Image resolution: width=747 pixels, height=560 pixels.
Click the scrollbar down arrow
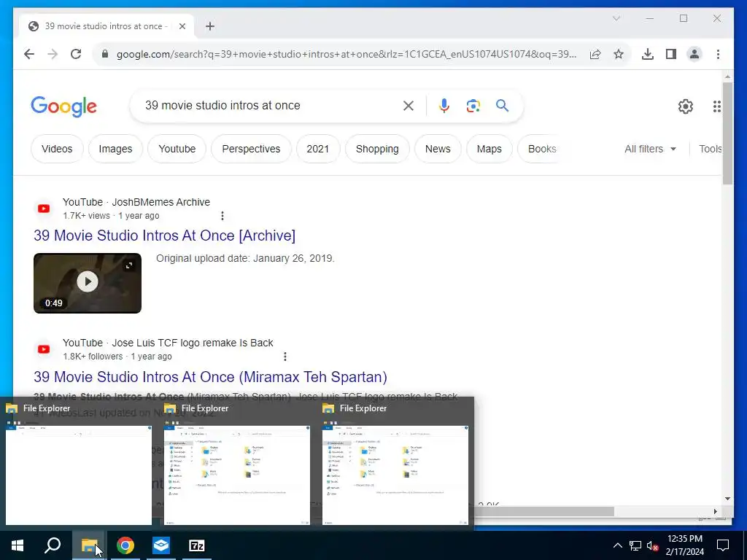point(727,499)
